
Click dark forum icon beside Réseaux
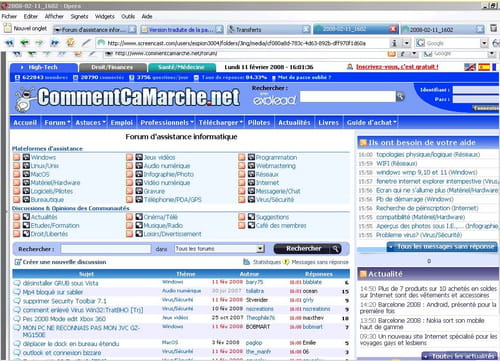(x=251, y=174)
